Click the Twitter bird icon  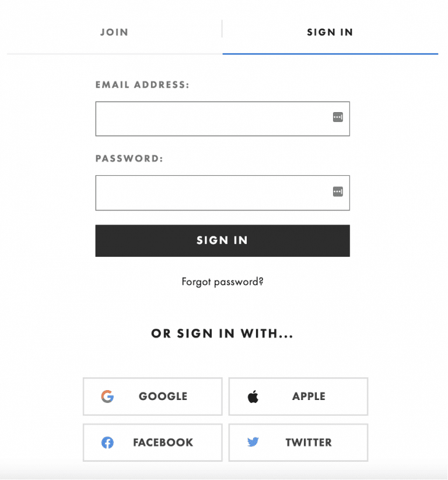(x=253, y=443)
